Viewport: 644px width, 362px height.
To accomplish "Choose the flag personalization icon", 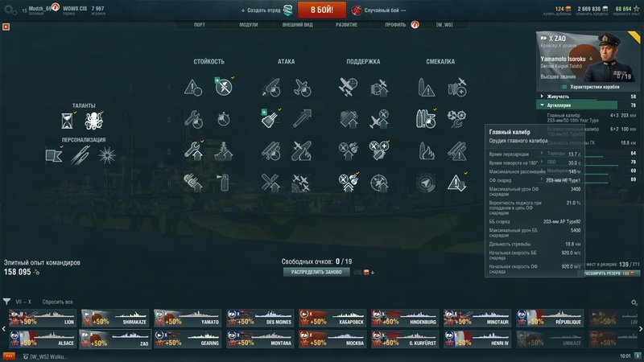I will tap(54, 155).
